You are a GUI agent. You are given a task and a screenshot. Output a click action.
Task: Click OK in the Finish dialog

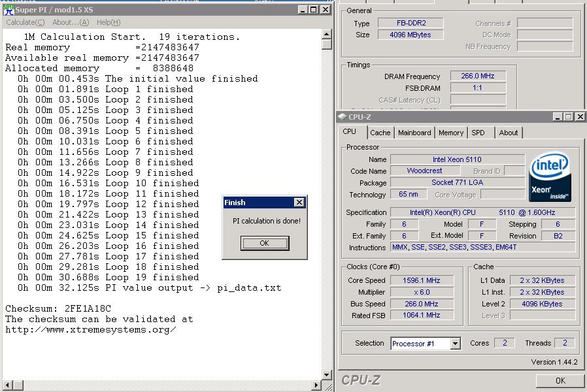(x=265, y=243)
